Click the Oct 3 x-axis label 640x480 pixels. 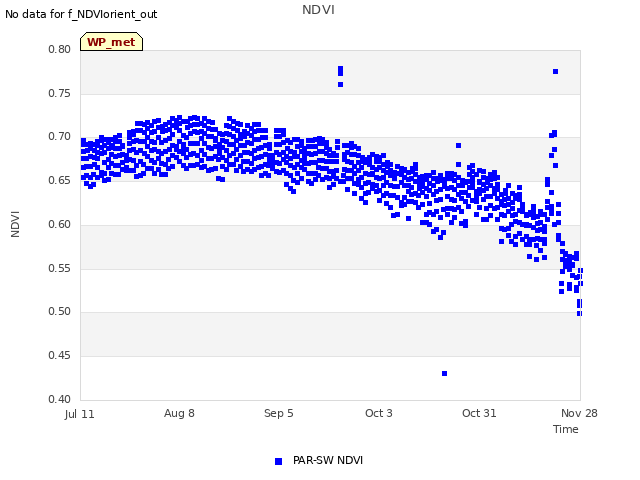(379, 413)
